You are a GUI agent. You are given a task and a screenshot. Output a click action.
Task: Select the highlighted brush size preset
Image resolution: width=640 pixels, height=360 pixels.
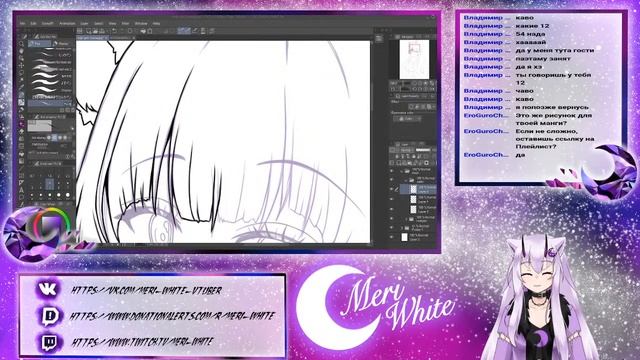click(50, 184)
